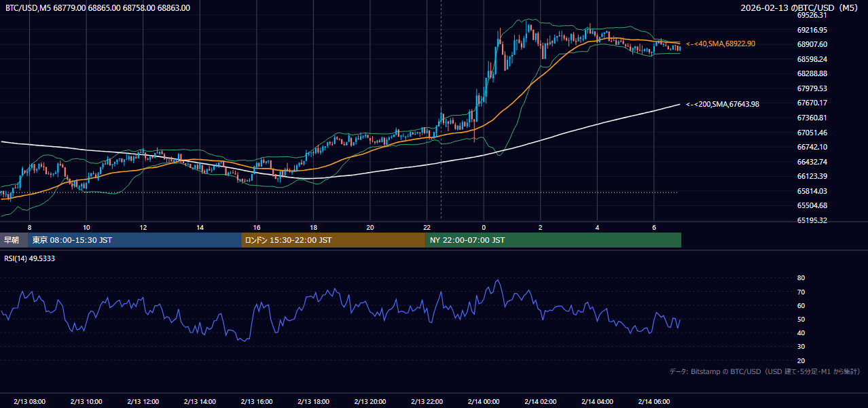868x408 pixels.
Task: Click the price axis value 68288.88
Action: pos(812,73)
